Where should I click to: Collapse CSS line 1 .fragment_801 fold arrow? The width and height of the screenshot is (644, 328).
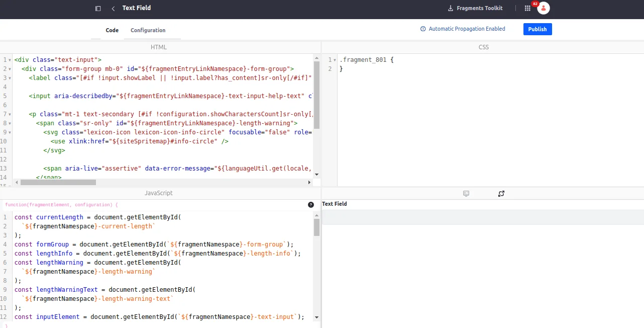pos(335,60)
